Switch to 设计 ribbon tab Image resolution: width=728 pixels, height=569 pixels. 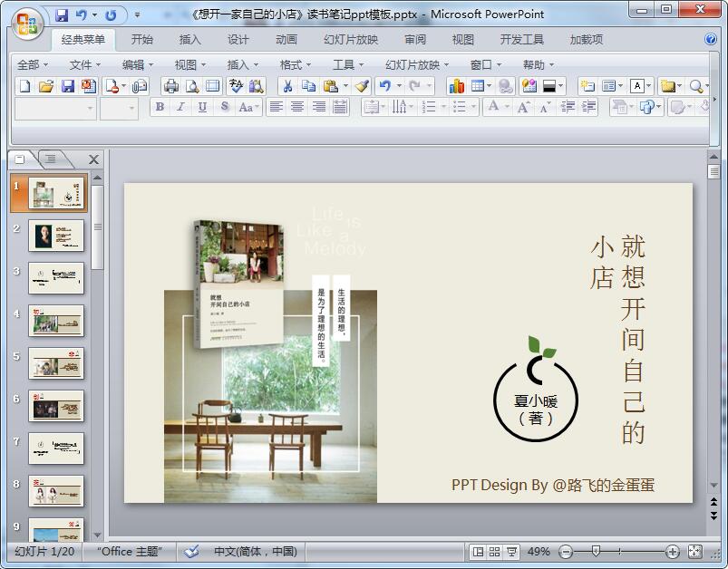coord(238,40)
